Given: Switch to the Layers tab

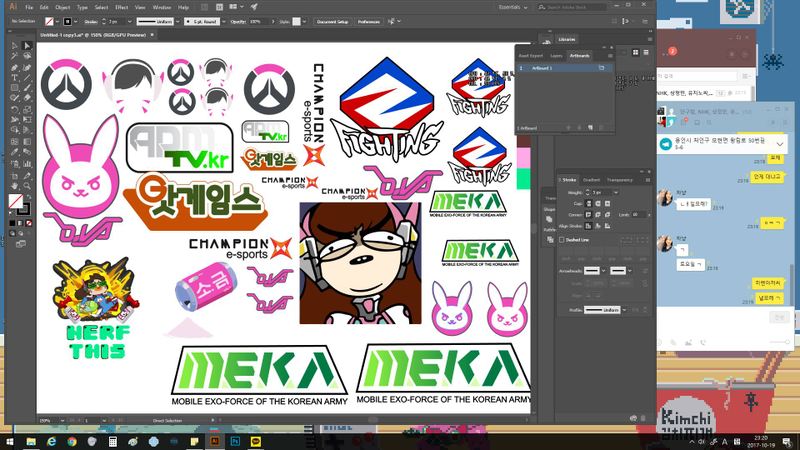Looking at the screenshot, I should click(x=556, y=56).
